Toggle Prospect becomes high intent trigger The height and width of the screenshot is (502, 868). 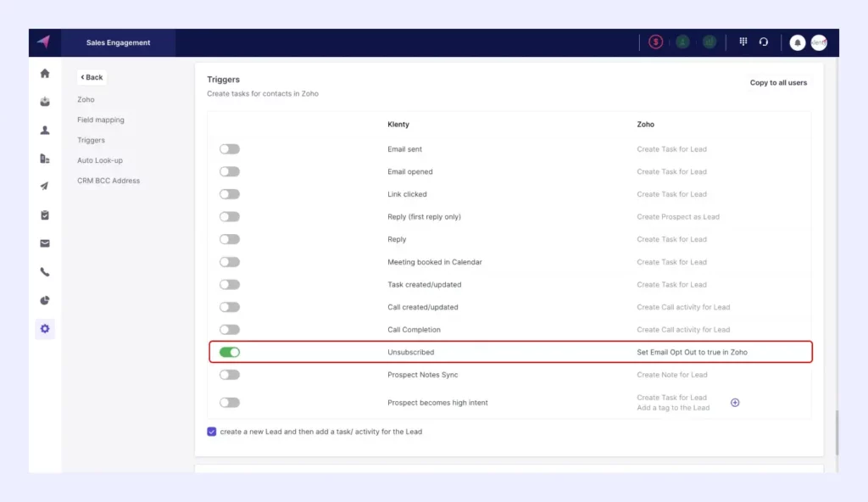click(x=229, y=403)
